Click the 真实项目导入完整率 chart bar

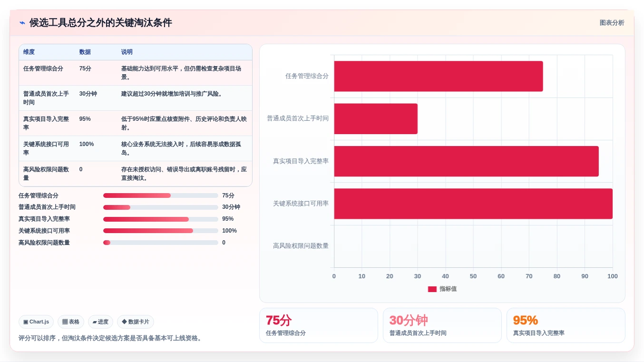466,161
